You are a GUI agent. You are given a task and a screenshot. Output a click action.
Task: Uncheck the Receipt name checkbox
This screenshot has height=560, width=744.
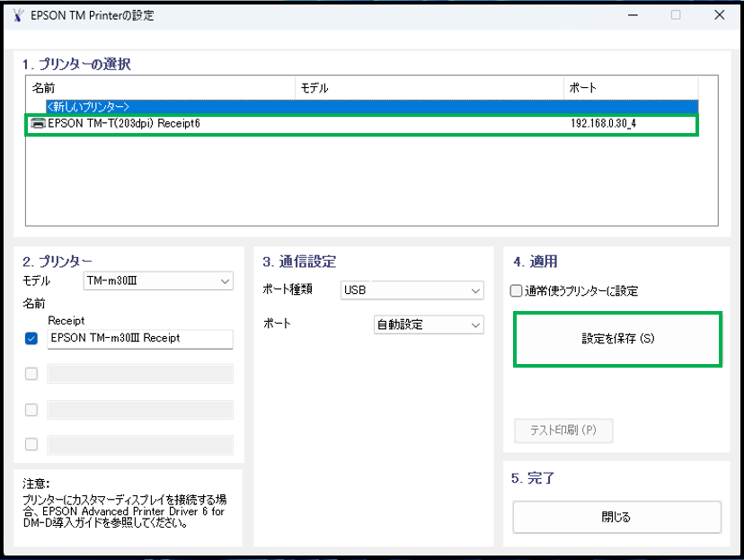click(x=31, y=339)
